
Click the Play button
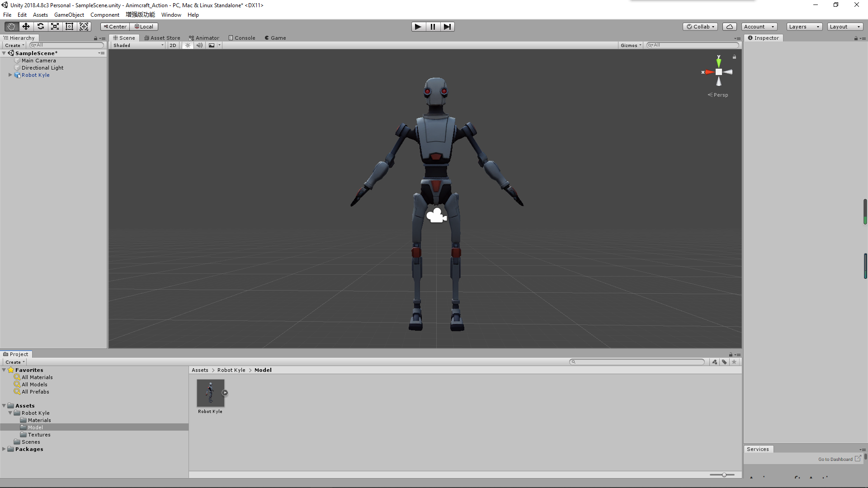pyautogui.click(x=418, y=27)
